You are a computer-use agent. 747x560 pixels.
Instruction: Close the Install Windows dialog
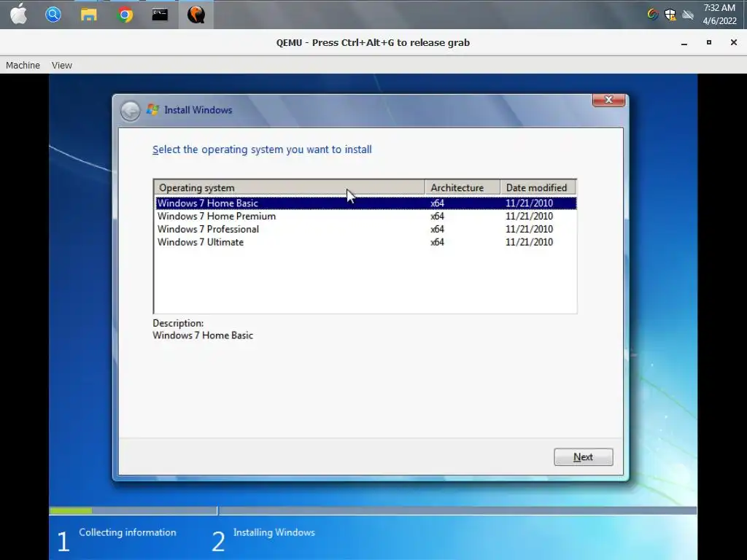click(x=608, y=99)
